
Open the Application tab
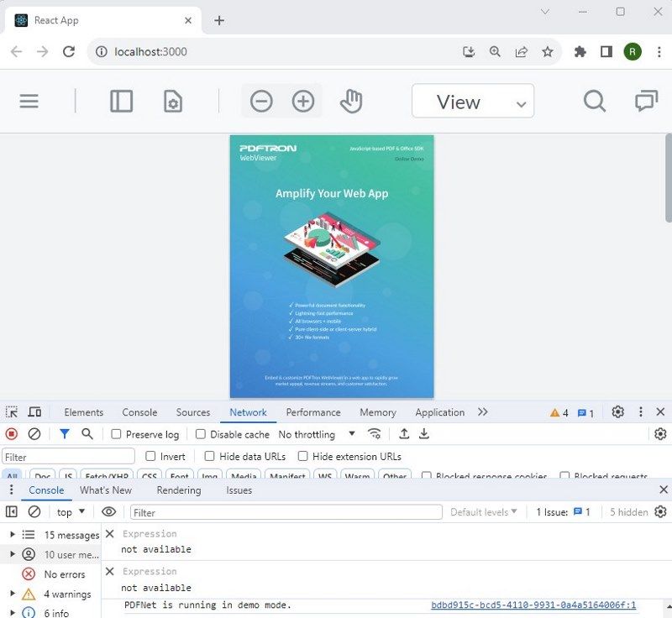tap(439, 412)
